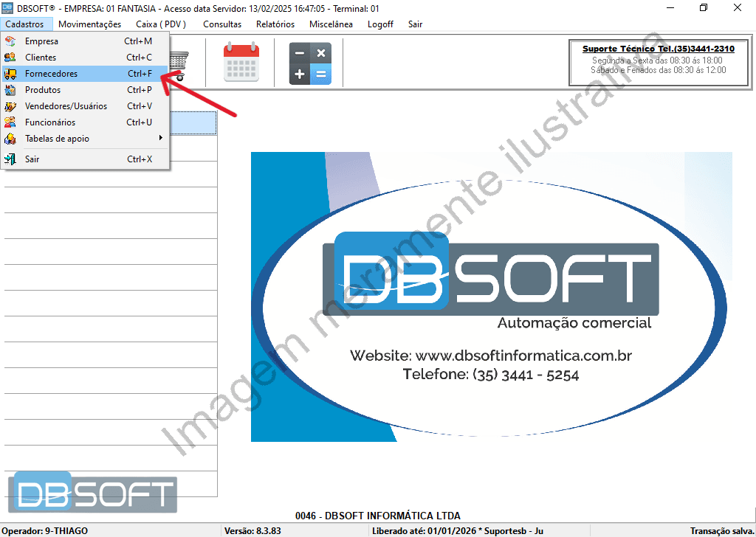The image size is (756, 537).
Task: Click the Empresa menu icon
Action: click(x=10, y=41)
